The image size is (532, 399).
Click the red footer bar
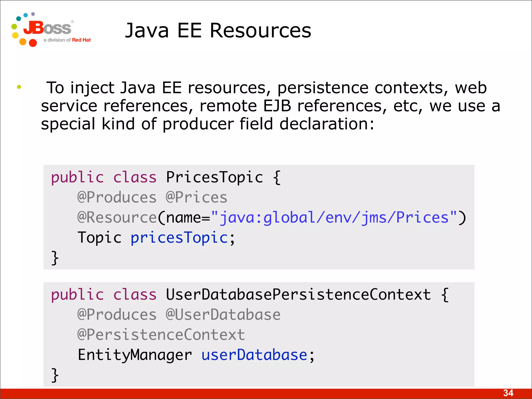(x=260, y=394)
